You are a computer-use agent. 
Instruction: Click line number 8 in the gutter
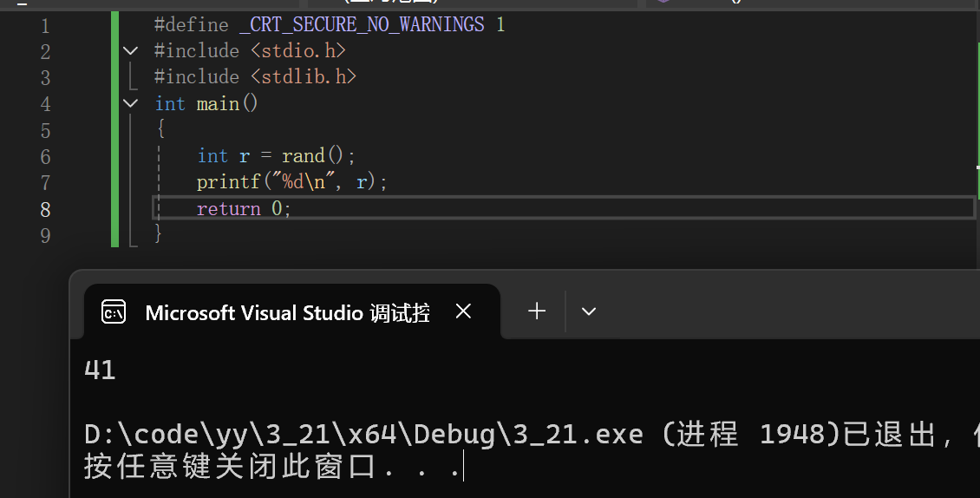click(x=45, y=210)
